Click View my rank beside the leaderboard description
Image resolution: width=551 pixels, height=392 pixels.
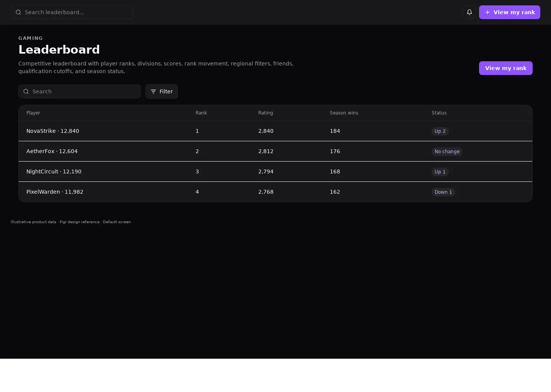coord(506,68)
